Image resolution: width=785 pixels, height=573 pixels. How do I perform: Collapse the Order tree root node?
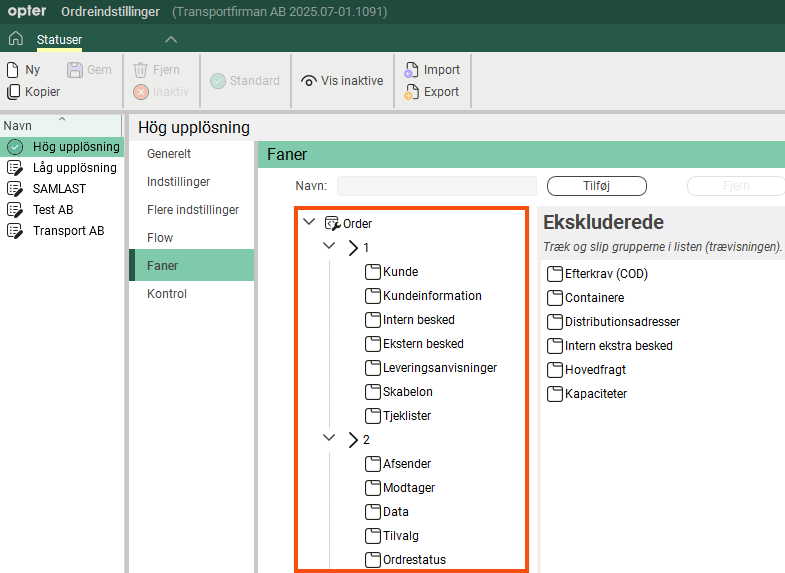click(x=308, y=223)
